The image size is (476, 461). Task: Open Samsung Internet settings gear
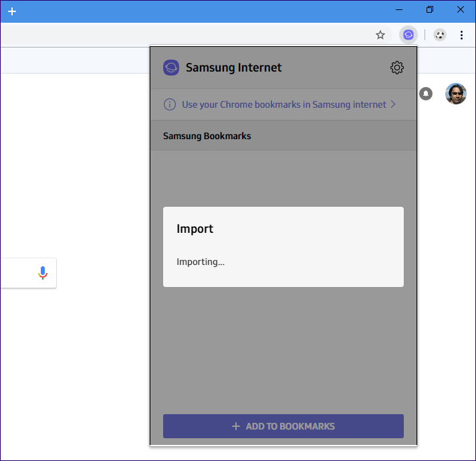pos(396,68)
